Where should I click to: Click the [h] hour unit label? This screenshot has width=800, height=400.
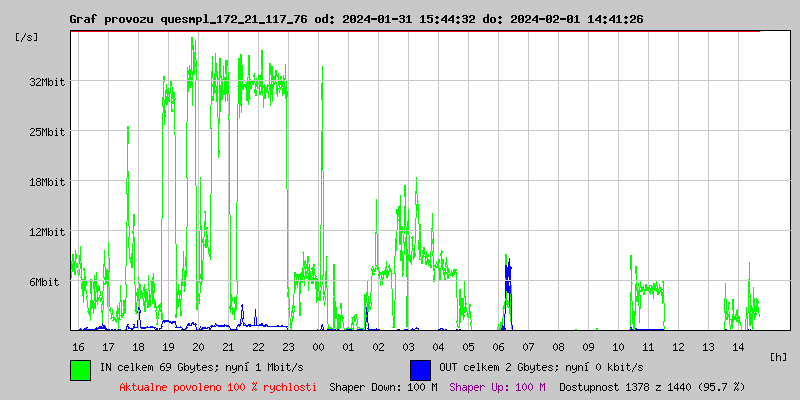tap(778, 356)
